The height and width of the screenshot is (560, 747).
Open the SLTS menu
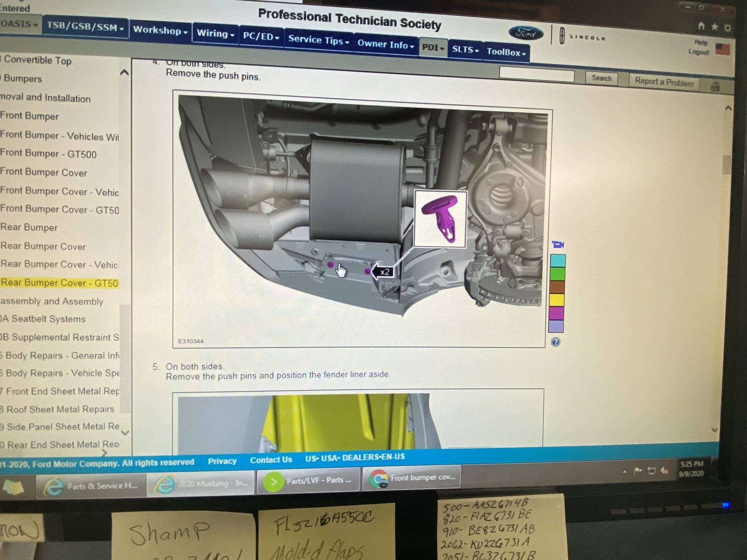465,50
